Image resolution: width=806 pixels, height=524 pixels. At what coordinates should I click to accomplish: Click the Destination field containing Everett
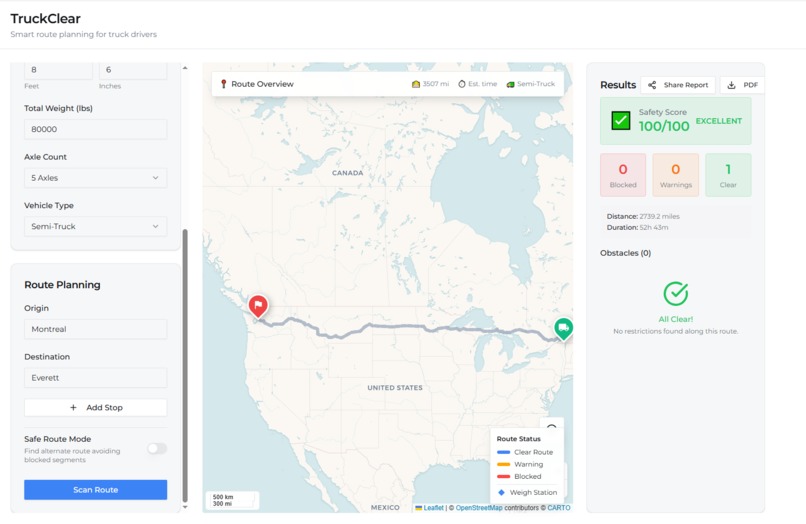(96, 377)
